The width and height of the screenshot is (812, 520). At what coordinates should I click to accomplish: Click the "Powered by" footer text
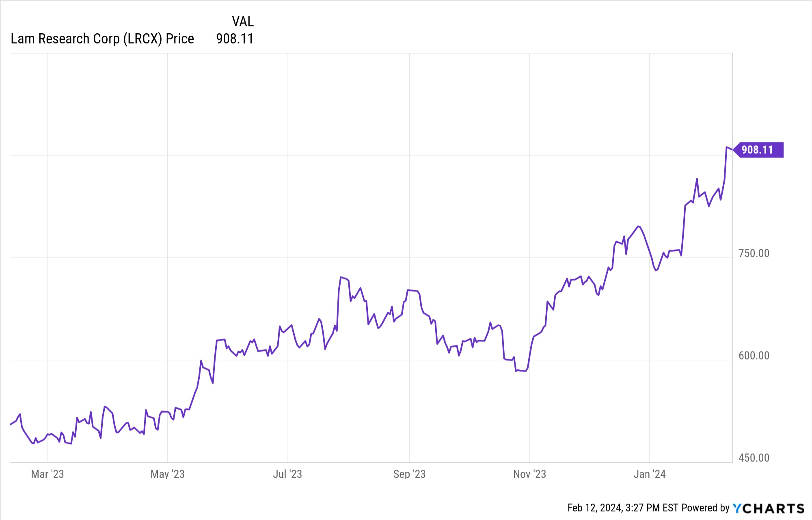pyautogui.click(x=706, y=508)
